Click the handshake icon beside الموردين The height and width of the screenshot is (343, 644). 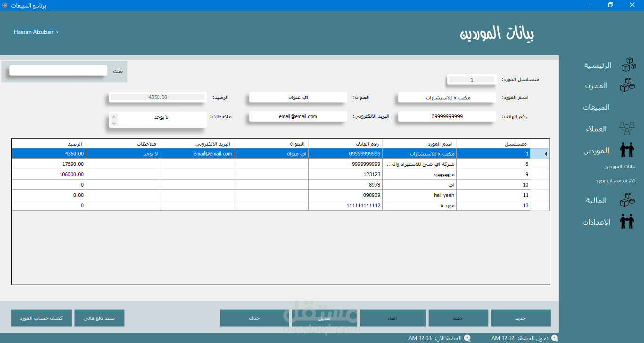click(x=627, y=150)
